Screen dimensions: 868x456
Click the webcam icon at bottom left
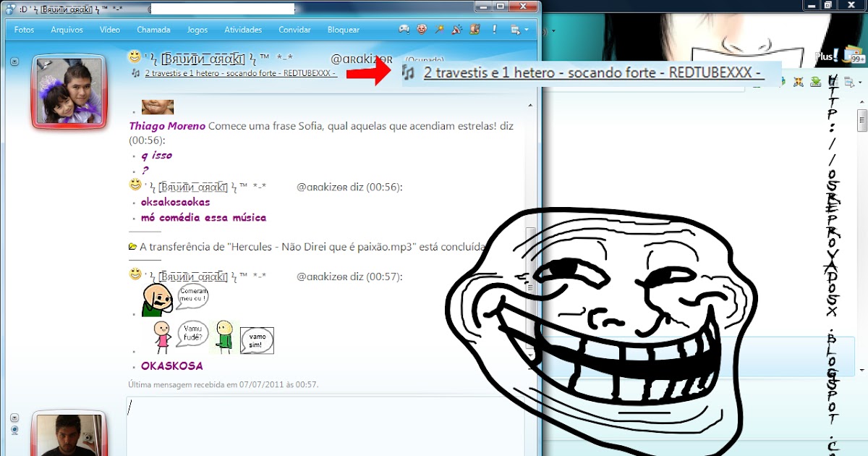(x=14, y=430)
